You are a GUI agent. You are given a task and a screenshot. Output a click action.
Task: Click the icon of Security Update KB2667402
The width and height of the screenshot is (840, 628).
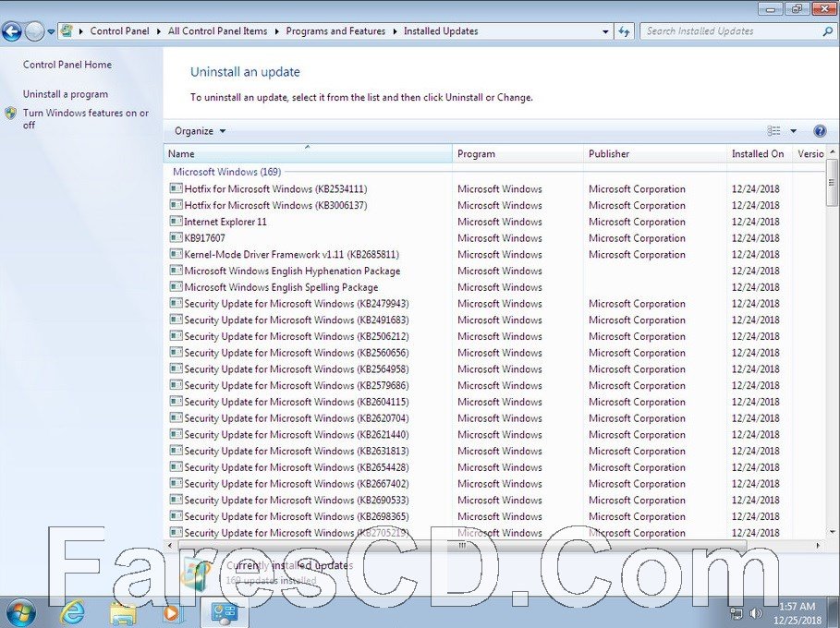176,483
